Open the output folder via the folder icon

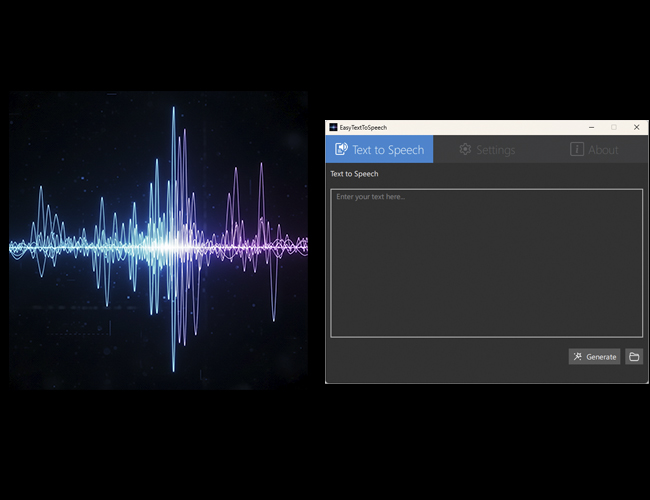pos(634,357)
